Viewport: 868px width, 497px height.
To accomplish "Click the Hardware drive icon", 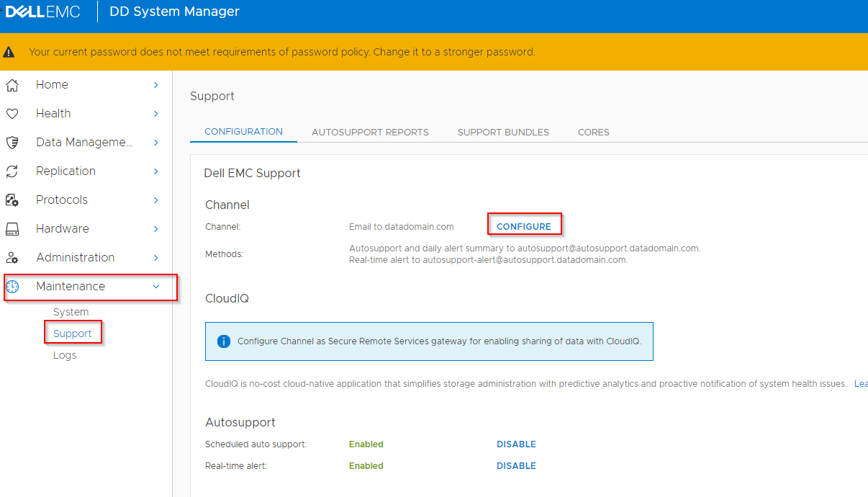I will (x=14, y=228).
